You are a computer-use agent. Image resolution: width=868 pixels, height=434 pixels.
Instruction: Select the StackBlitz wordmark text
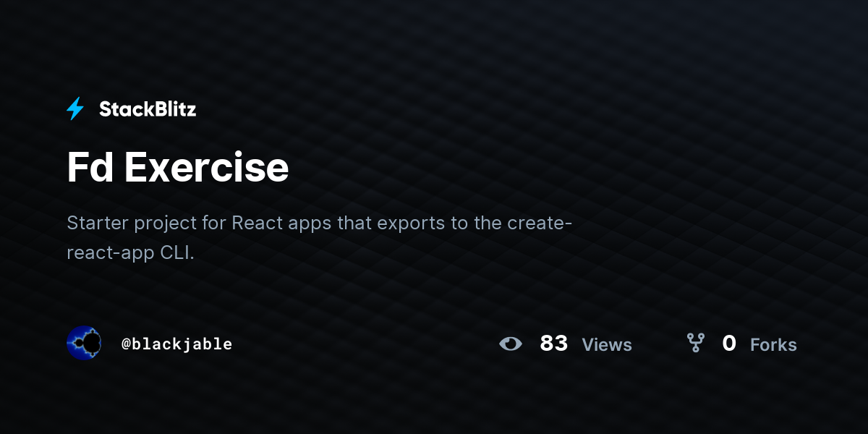[148, 109]
